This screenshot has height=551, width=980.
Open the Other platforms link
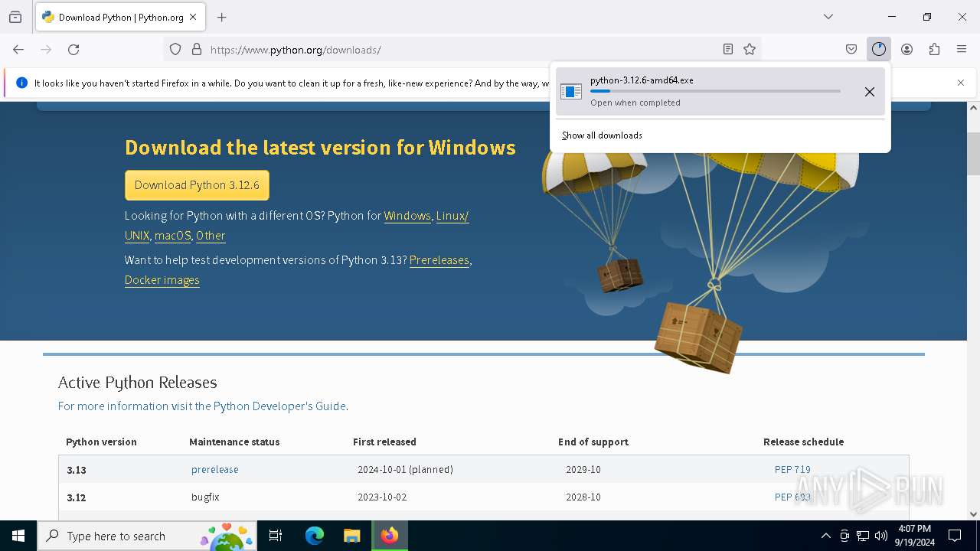211,236
